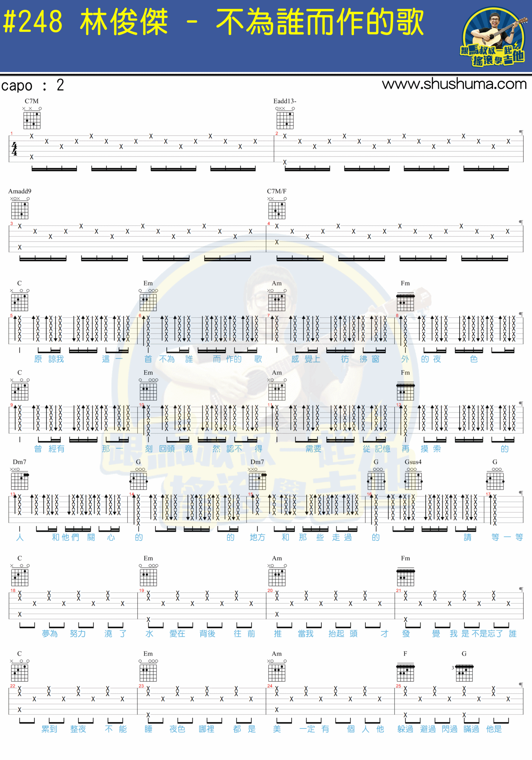Click the G chord diagram above measure 14

coord(139,479)
